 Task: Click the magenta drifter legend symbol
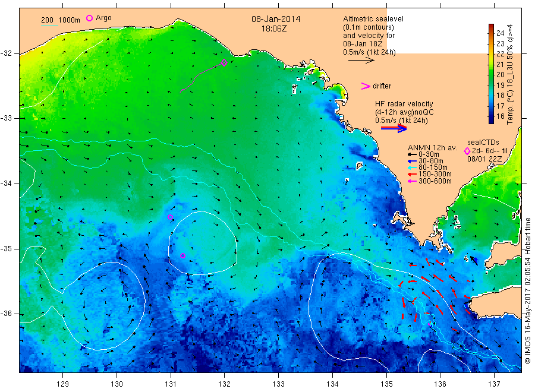pyautogui.click(x=366, y=86)
